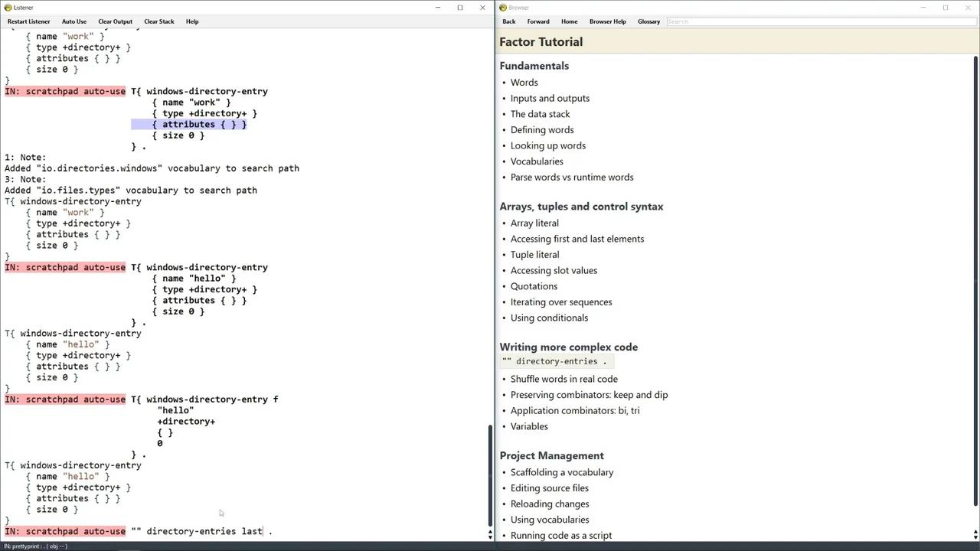Click Home in the Browser toolbar
The image size is (980, 551).
point(569,21)
